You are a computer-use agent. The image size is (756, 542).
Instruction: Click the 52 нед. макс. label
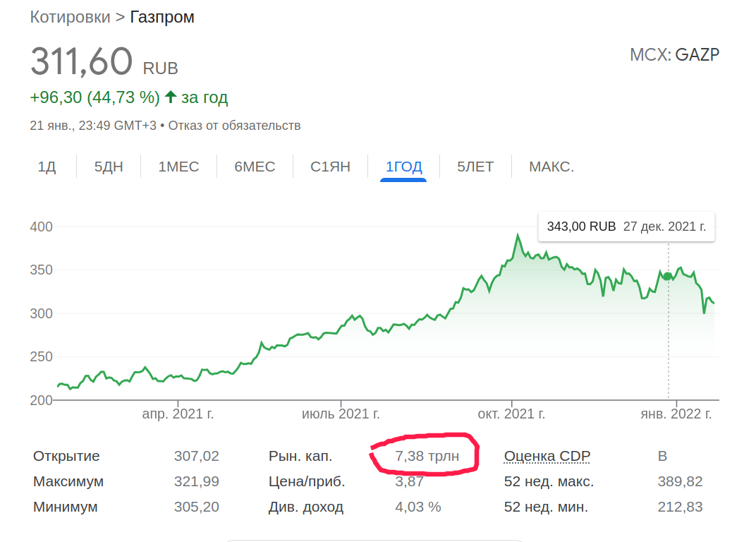tap(549, 481)
